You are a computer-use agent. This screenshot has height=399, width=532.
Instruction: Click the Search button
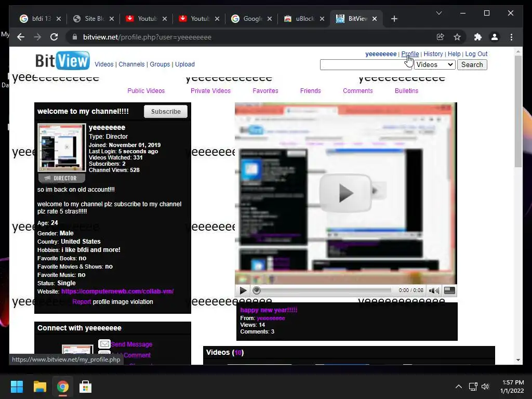coord(472,65)
